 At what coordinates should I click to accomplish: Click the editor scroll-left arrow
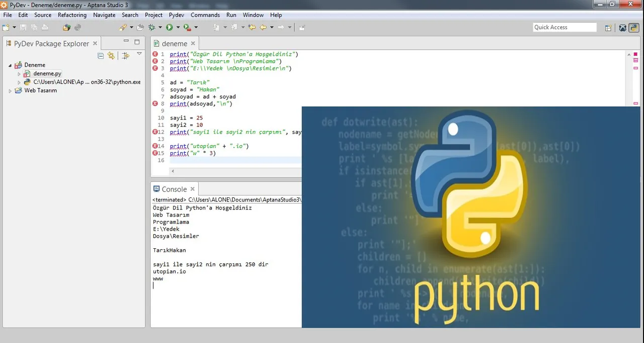(173, 171)
